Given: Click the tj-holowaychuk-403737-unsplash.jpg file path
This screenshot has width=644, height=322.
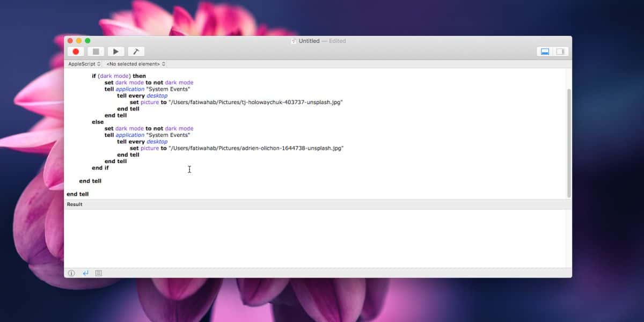Looking at the screenshot, I should 255,102.
